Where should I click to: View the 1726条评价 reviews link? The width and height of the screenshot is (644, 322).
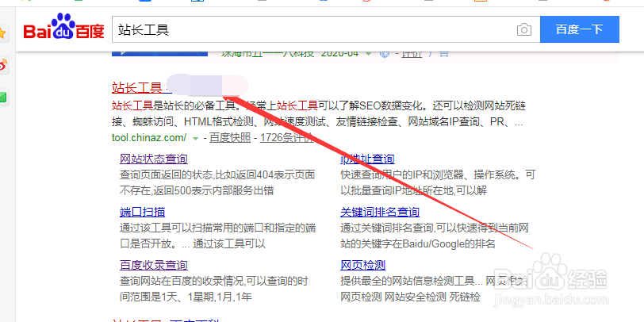click(x=286, y=137)
